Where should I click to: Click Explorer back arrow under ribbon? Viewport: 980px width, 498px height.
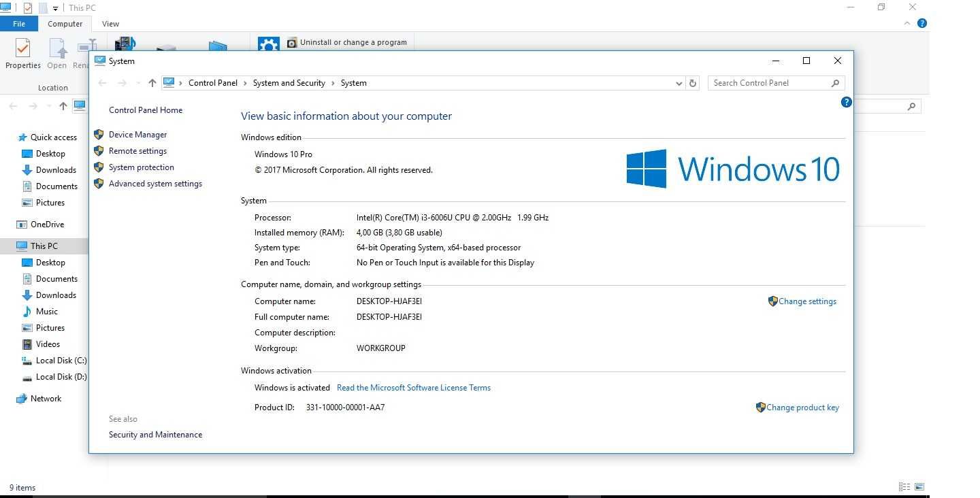tap(13, 106)
